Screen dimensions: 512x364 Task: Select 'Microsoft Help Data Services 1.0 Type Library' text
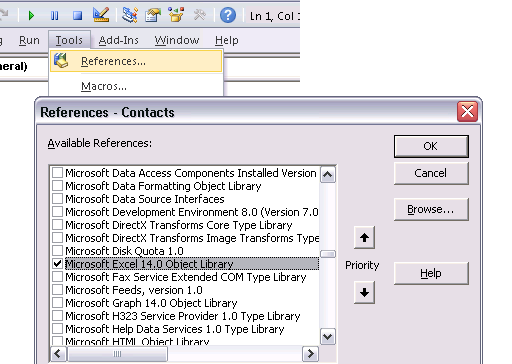tap(175, 329)
